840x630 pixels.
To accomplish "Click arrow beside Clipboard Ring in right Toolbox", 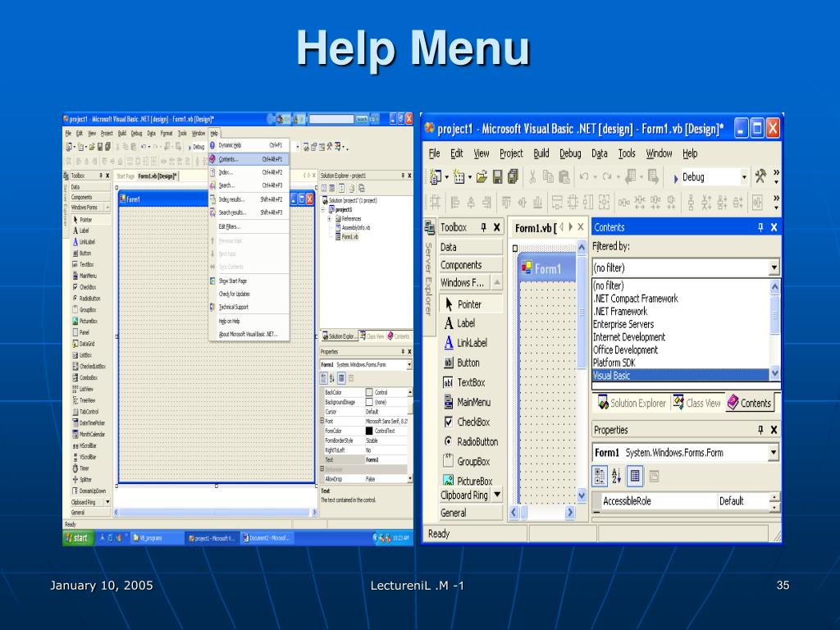I will pos(497,495).
